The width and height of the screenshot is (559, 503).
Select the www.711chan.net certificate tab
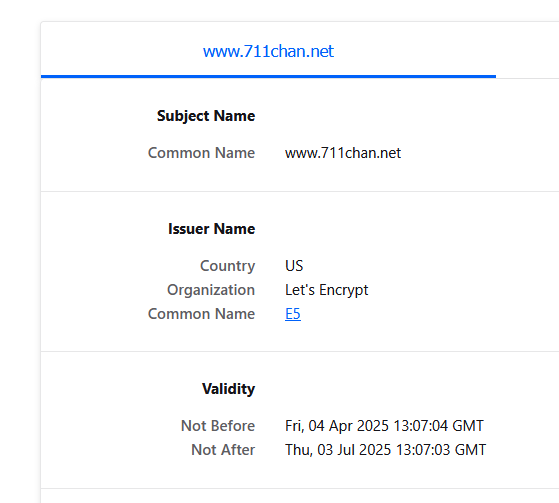pos(268,51)
